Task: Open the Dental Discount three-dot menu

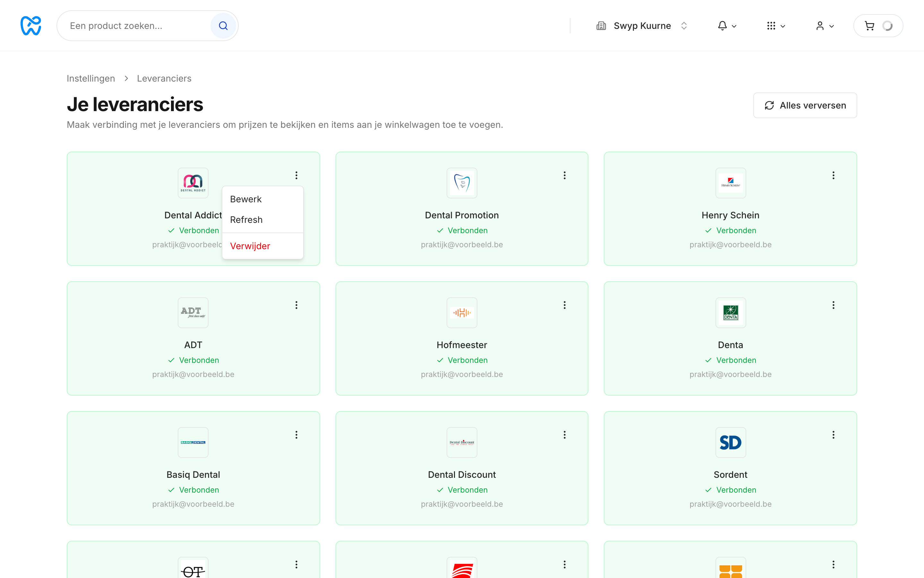Action: [564, 435]
